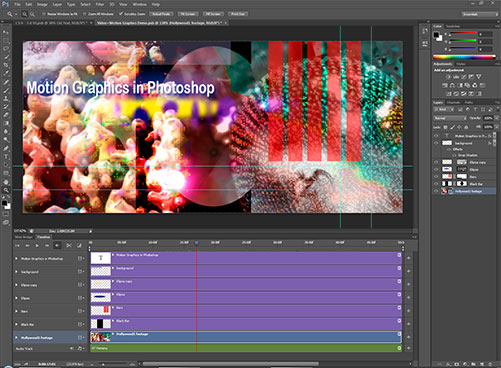Open the File menu
This screenshot has height=368, width=501.
pyautogui.click(x=17, y=4)
